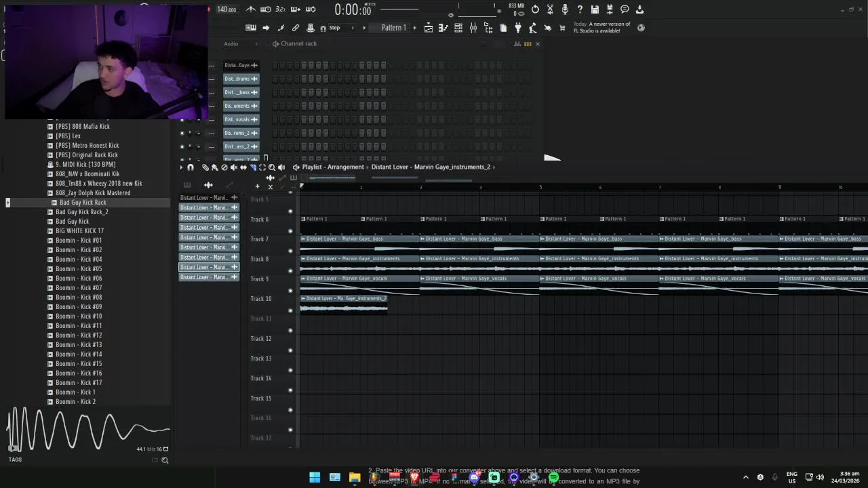Click the download content library icon
868x488 pixels.
(639, 9)
